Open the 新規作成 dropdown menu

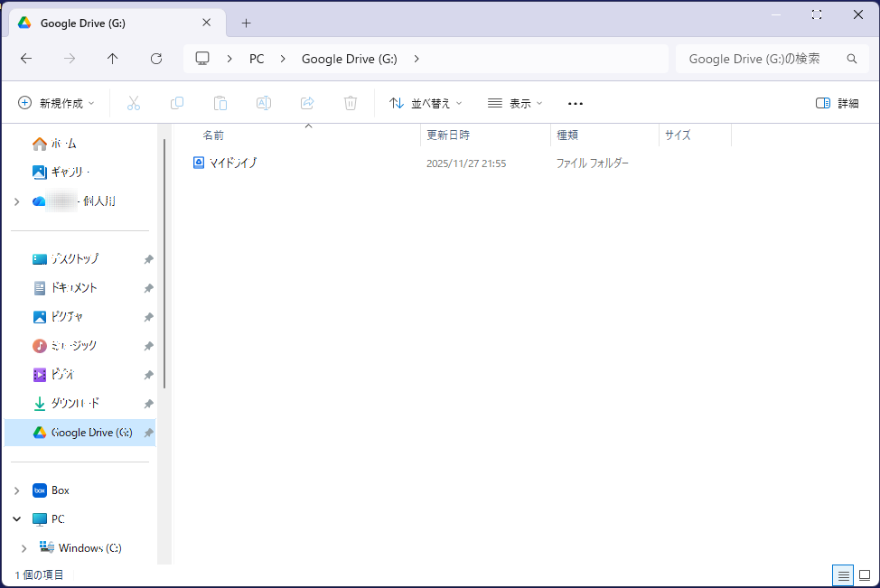(56, 103)
